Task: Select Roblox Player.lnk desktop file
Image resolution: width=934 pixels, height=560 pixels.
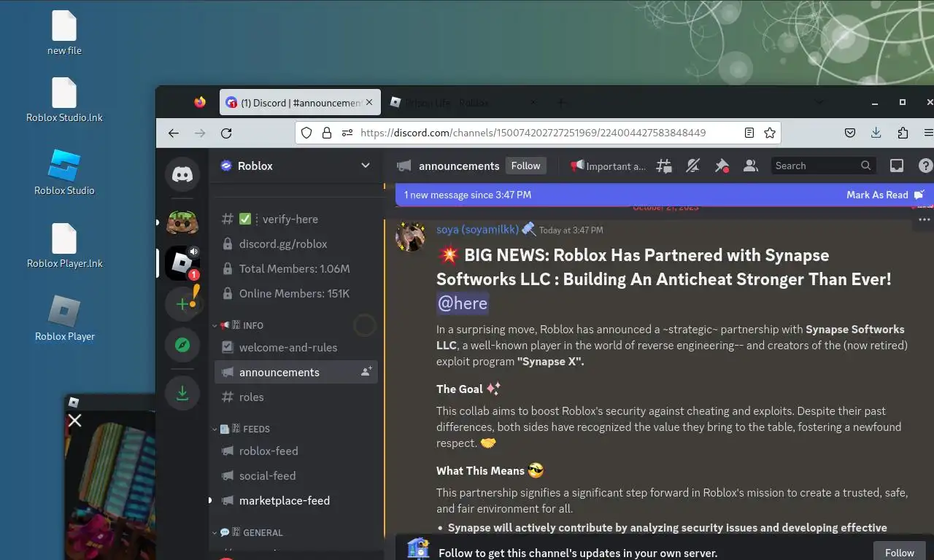Action: tap(64, 246)
